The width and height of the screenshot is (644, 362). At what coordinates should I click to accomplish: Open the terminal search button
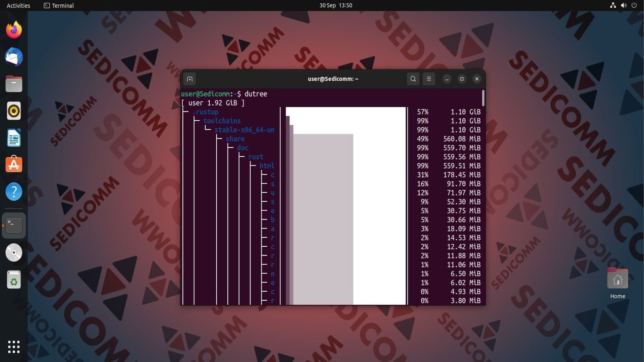pos(413,79)
